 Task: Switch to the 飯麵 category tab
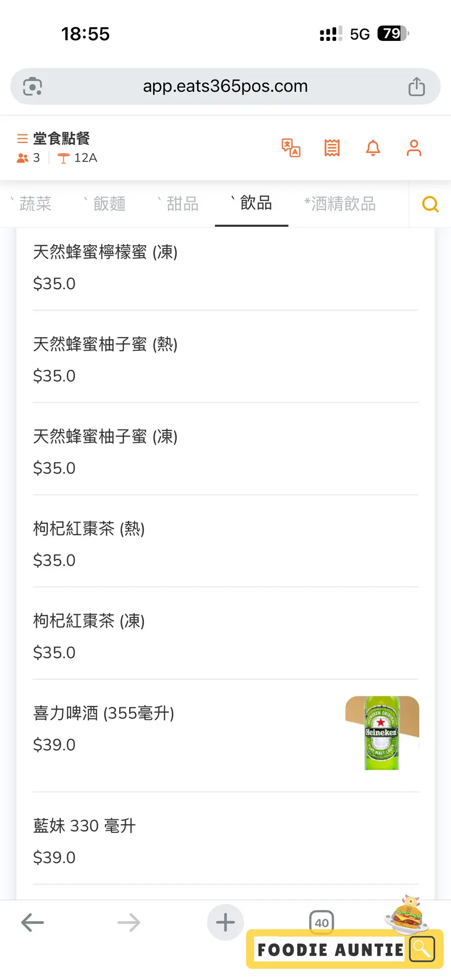coord(109,204)
